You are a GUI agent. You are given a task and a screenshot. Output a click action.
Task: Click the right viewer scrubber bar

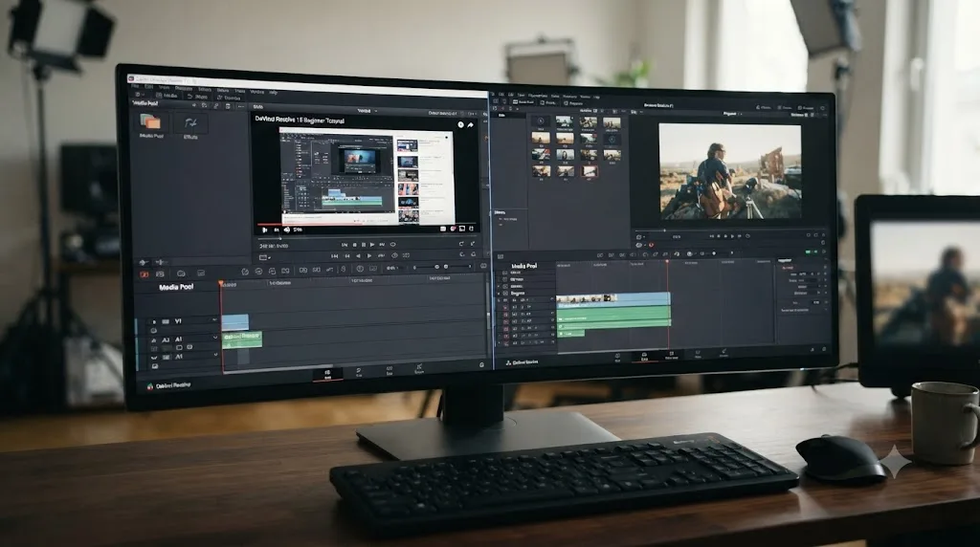728,230
